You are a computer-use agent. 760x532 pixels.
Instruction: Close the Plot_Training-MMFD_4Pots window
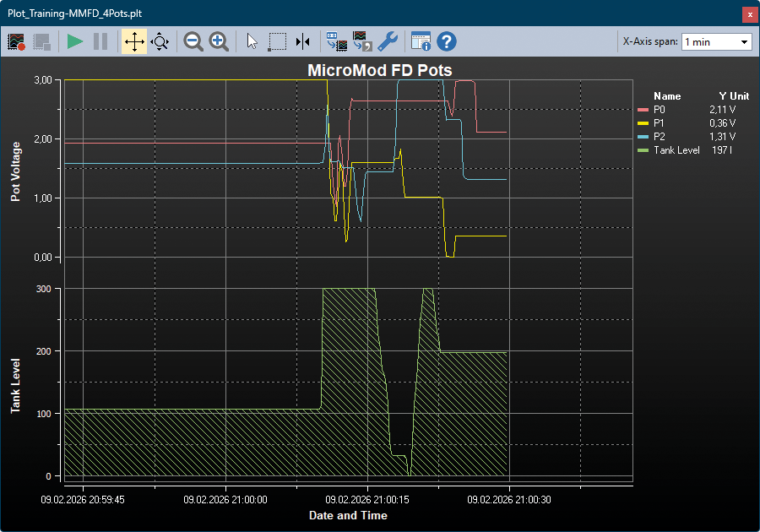750,14
